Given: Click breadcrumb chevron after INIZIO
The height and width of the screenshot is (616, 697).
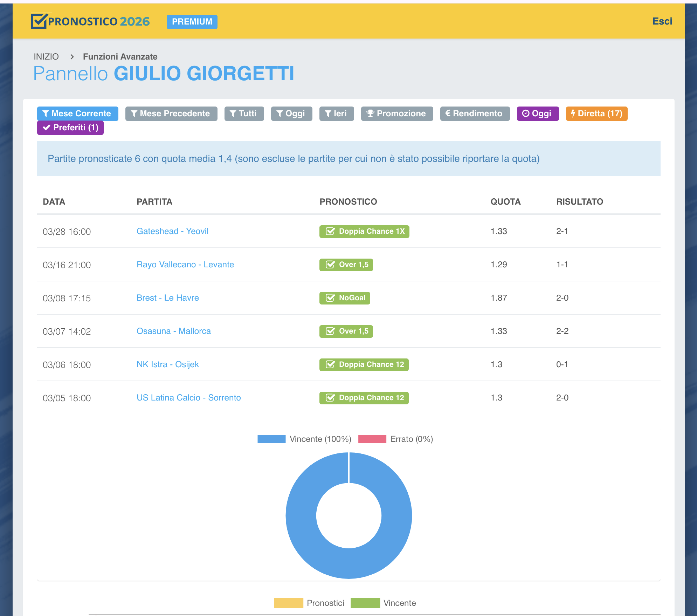Looking at the screenshot, I should (x=72, y=57).
